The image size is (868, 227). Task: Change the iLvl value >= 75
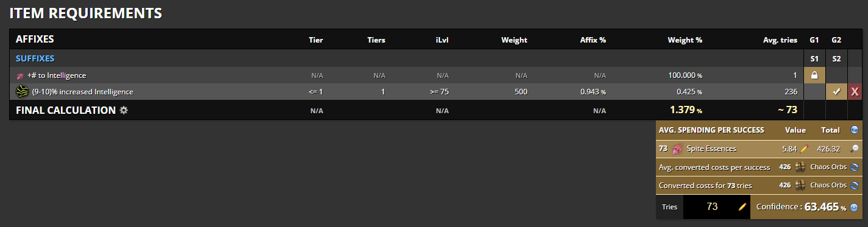(x=443, y=92)
